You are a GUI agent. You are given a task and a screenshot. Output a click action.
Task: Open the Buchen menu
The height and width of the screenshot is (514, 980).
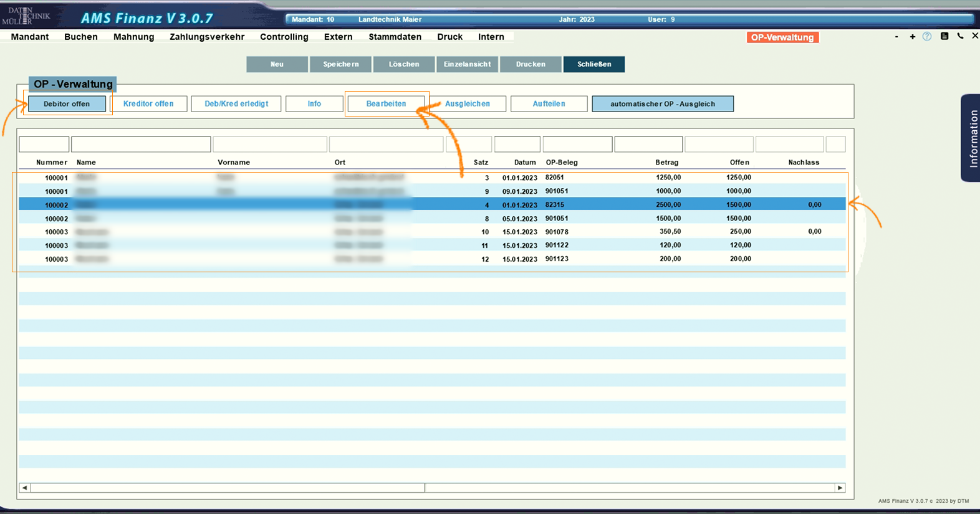pyautogui.click(x=81, y=37)
